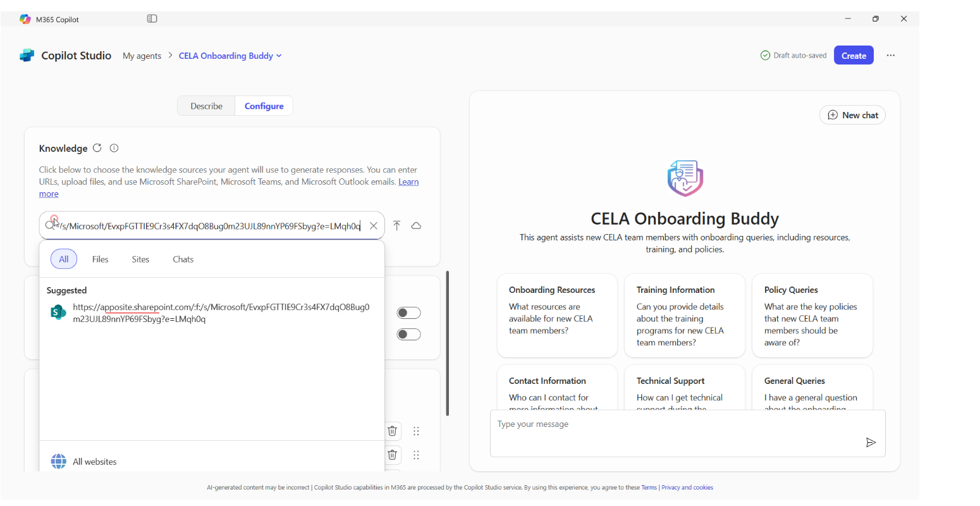Click the cloud icon beside the search field

(416, 226)
